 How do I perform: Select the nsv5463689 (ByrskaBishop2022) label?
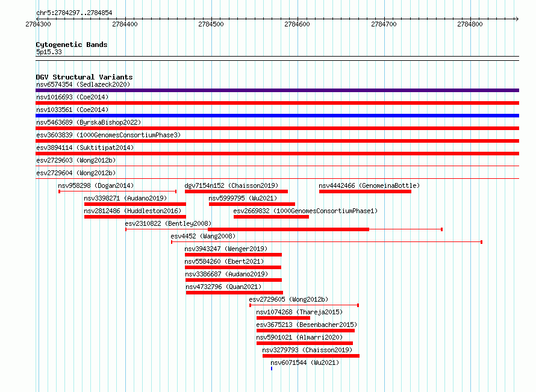pos(89,122)
